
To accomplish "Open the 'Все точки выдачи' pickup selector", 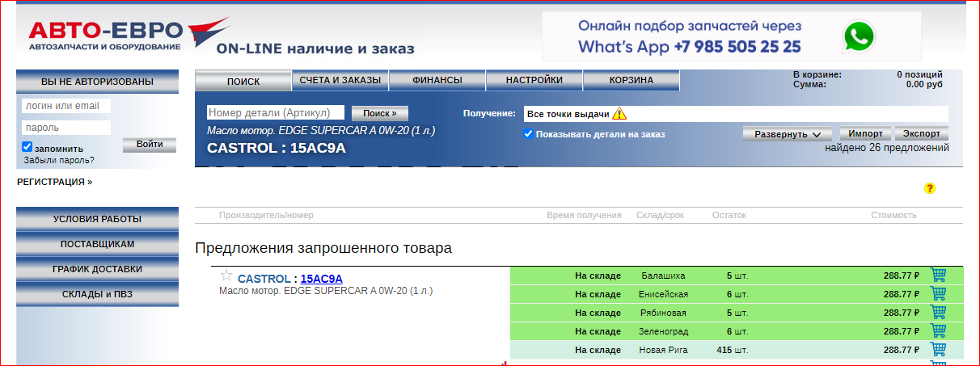I will click(736, 114).
